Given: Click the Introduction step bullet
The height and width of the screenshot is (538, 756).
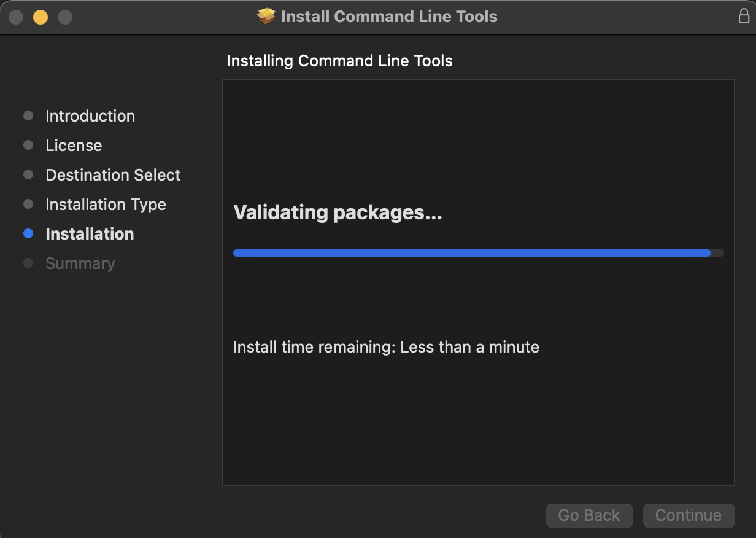Looking at the screenshot, I should click(x=28, y=115).
